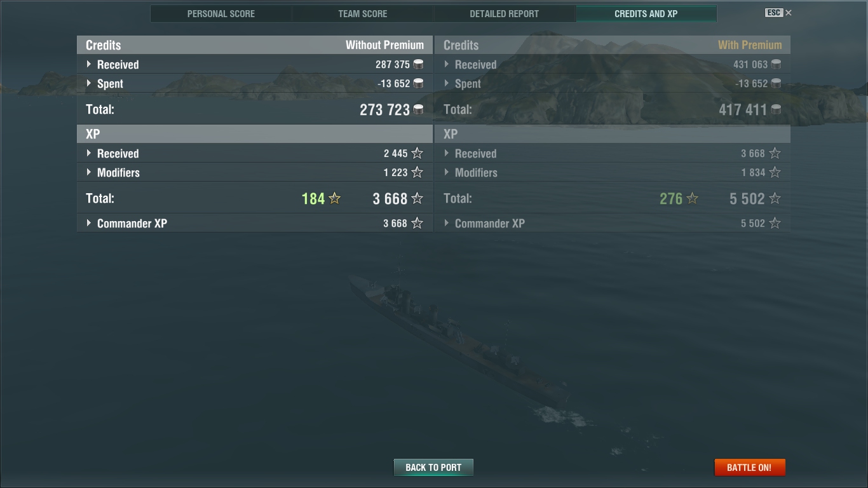The width and height of the screenshot is (868, 488).
Task: Expand the Received credits row without premium
Action: 255,64
